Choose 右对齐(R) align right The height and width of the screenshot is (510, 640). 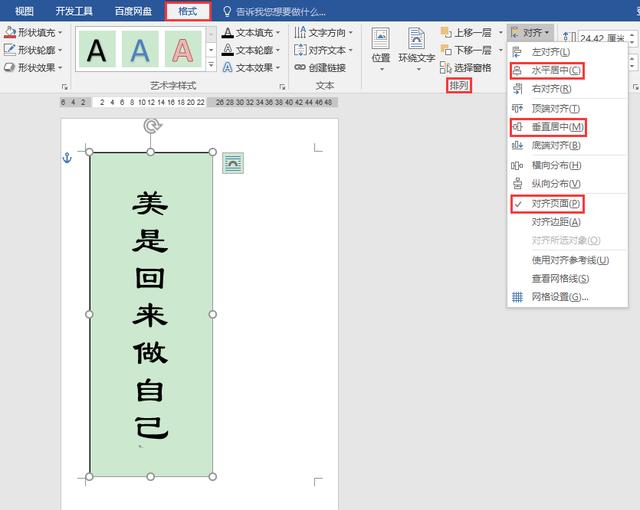coord(567,89)
